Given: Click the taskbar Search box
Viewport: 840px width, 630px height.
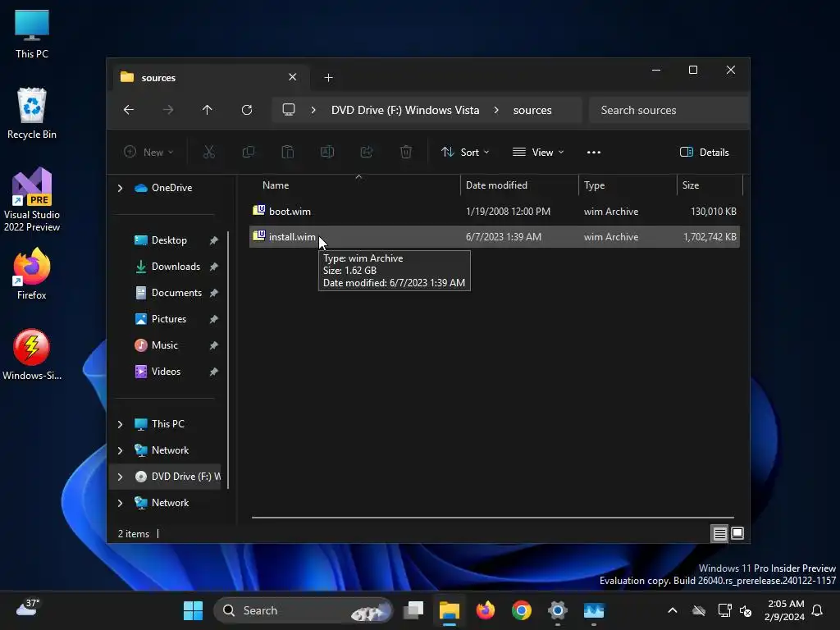Looking at the screenshot, I should [303, 610].
